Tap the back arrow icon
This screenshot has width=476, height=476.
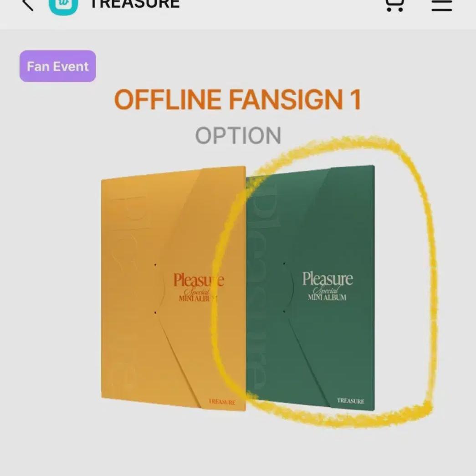[x=28, y=5]
